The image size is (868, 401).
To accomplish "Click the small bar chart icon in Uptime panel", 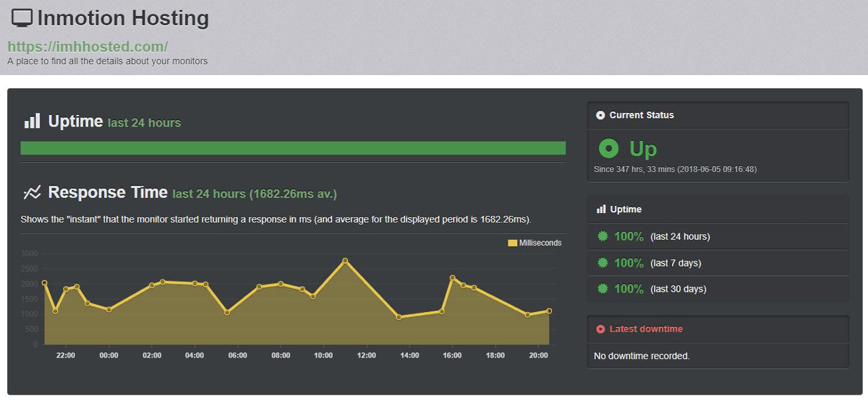I will tap(600, 209).
